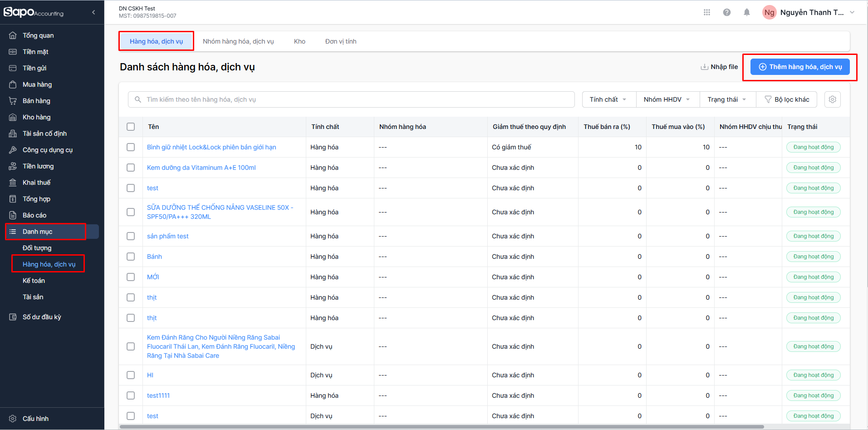Click the table column settings gear icon
Image resolution: width=868 pixels, height=430 pixels.
tap(832, 99)
